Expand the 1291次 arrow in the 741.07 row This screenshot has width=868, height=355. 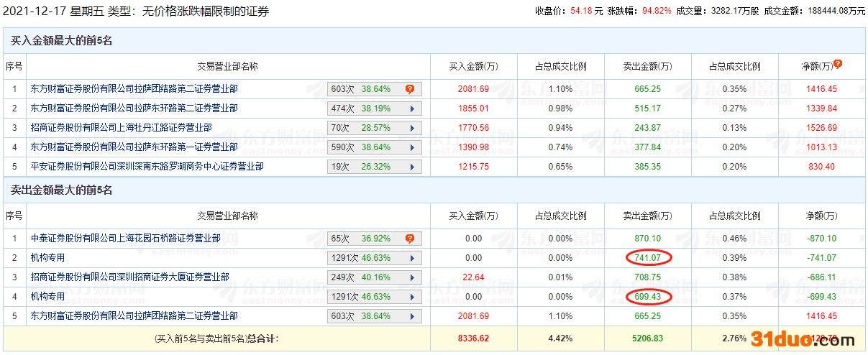[412, 258]
